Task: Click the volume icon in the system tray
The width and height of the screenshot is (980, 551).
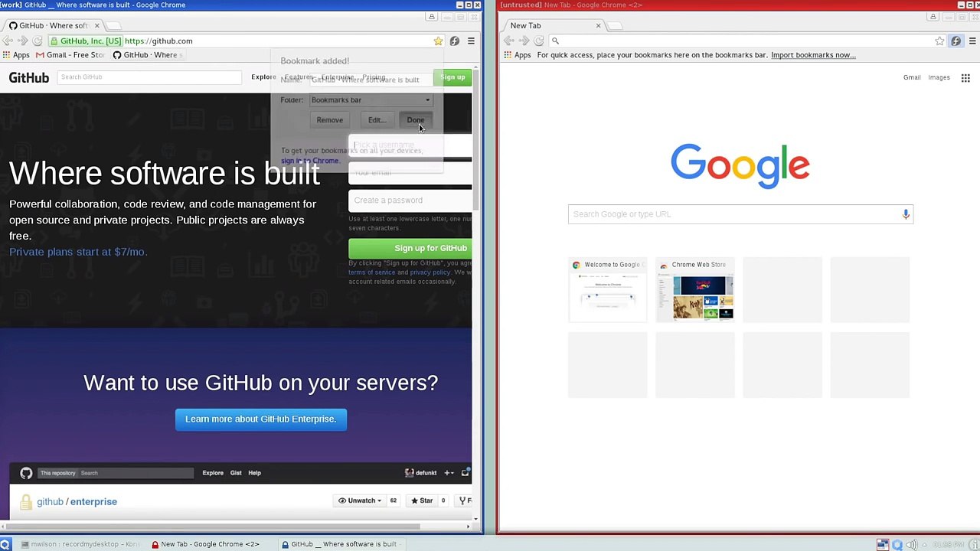Action: 911,545
